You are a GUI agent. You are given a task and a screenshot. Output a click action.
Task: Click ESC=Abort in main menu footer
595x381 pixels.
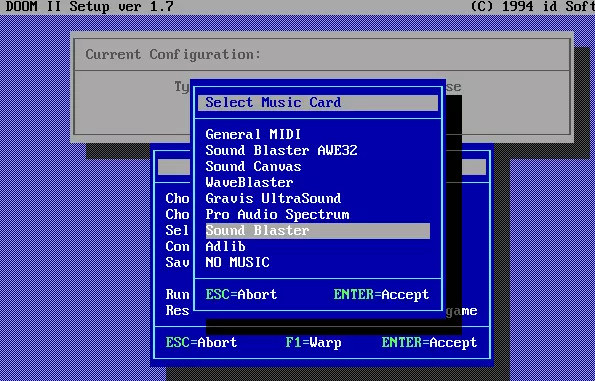pos(201,342)
